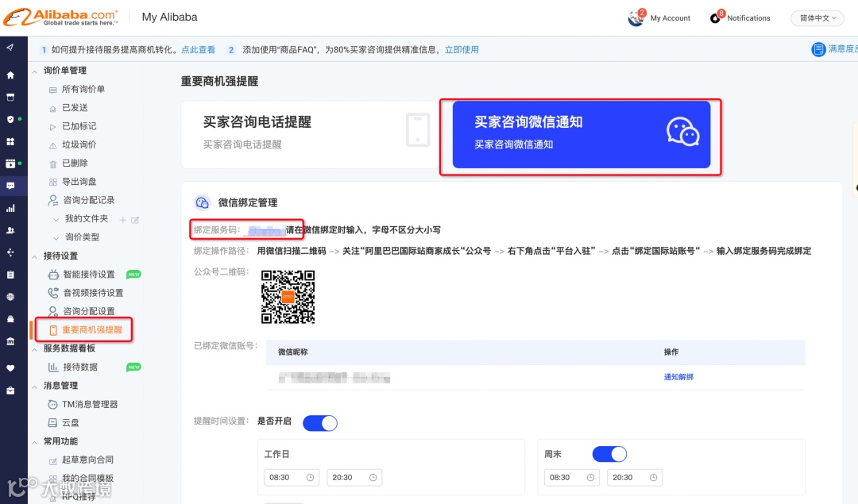This screenshot has height=504, width=858.
Task: Open the bank finance icon in sidebar
Action: tap(10, 341)
